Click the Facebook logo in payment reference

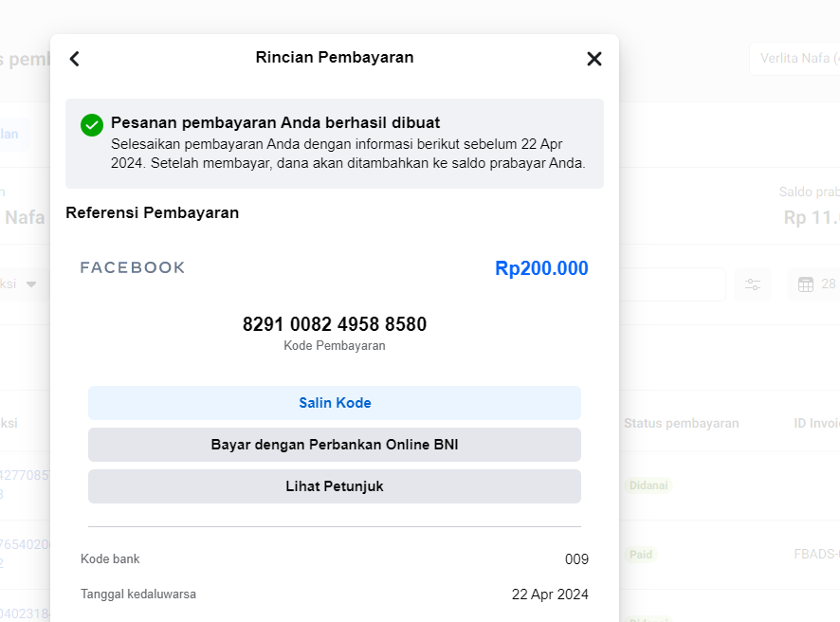(x=133, y=267)
